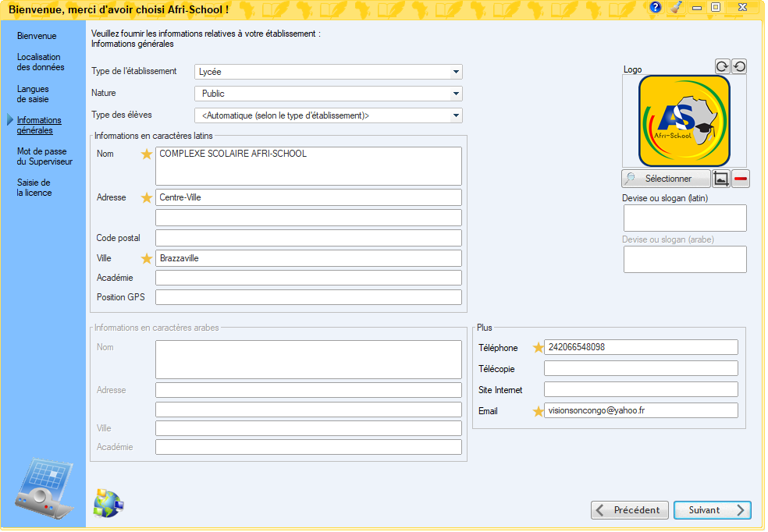The image size is (768, 532).
Task: Select the Langues de saisie step
Action: point(33,94)
